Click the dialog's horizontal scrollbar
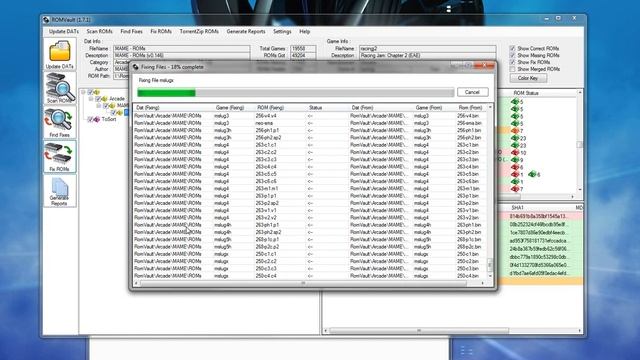This screenshot has width=640, height=360. click(303, 283)
